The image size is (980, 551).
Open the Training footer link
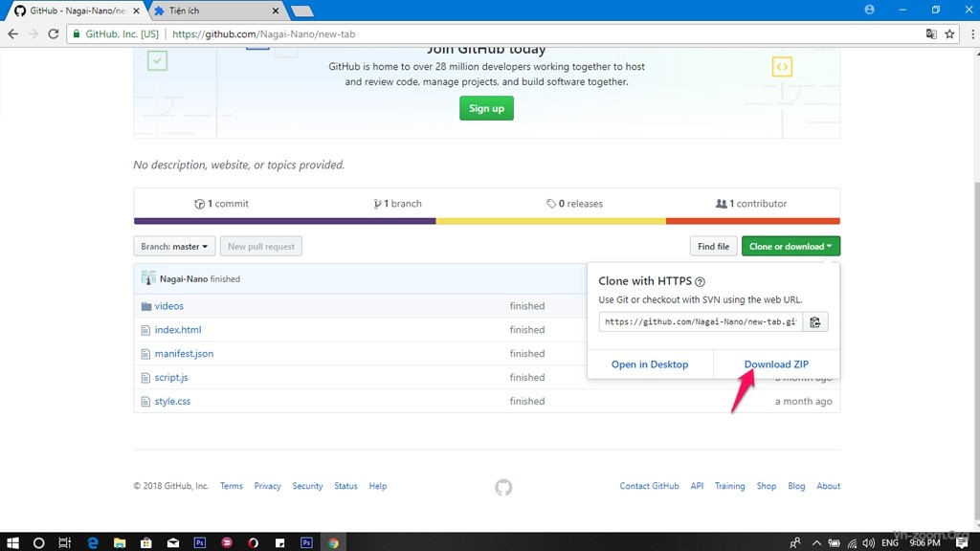[x=730, y=486]
